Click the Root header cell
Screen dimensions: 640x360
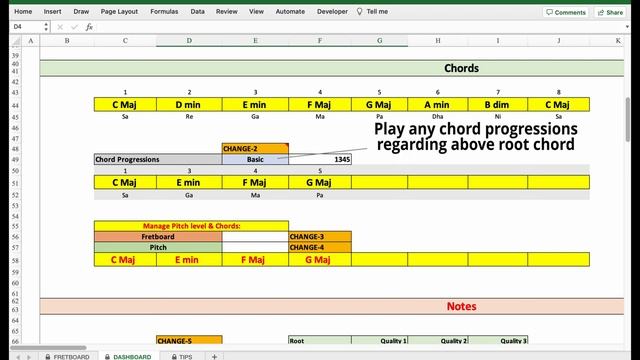click(x=320, y=340)
